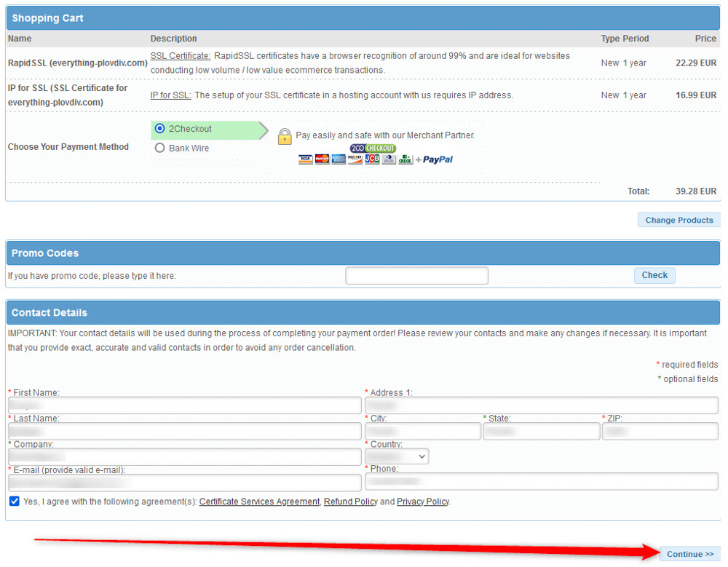728x567 pixels.
Task: Click Check to validate the promo code
Action: coord(654,275)
